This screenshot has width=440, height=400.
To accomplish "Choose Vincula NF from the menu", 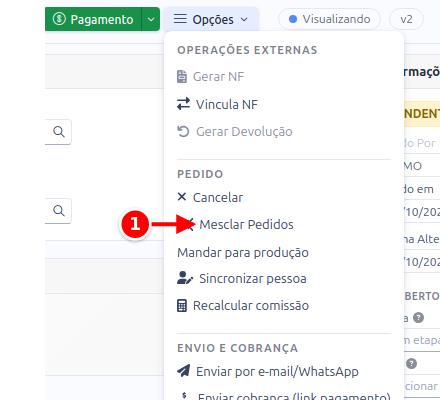I will (217, 104).
